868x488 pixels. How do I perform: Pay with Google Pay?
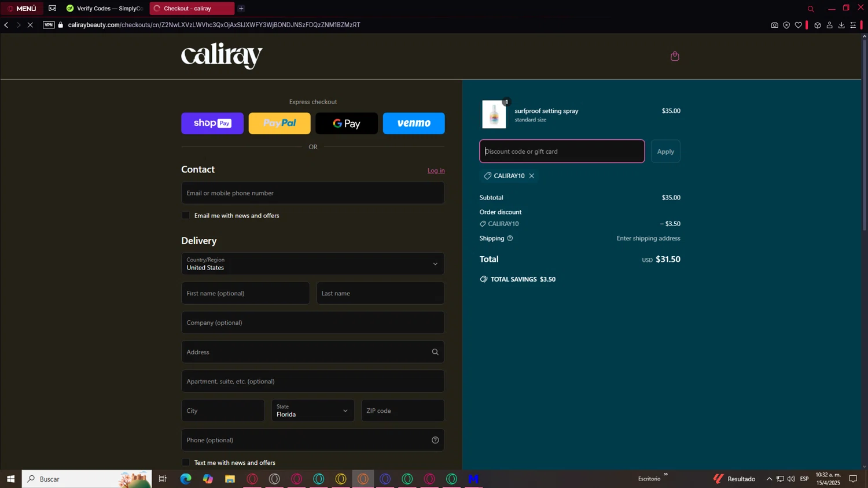pos(347,123)
